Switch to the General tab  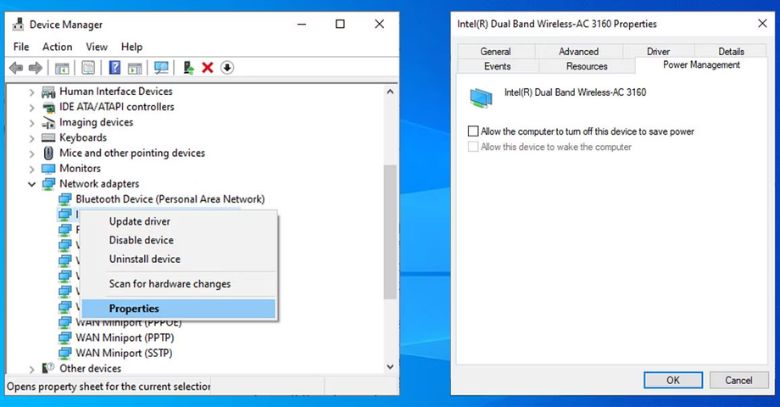click(496, 51)
